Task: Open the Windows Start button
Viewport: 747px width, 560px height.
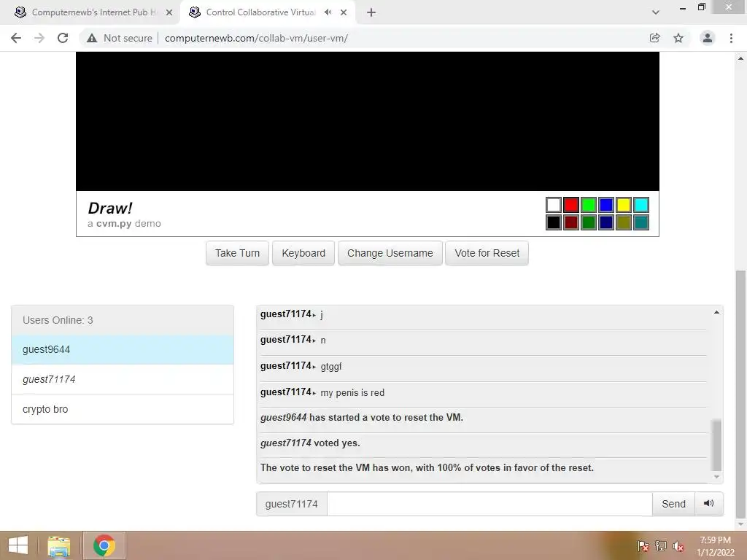Action: point(18,545)
